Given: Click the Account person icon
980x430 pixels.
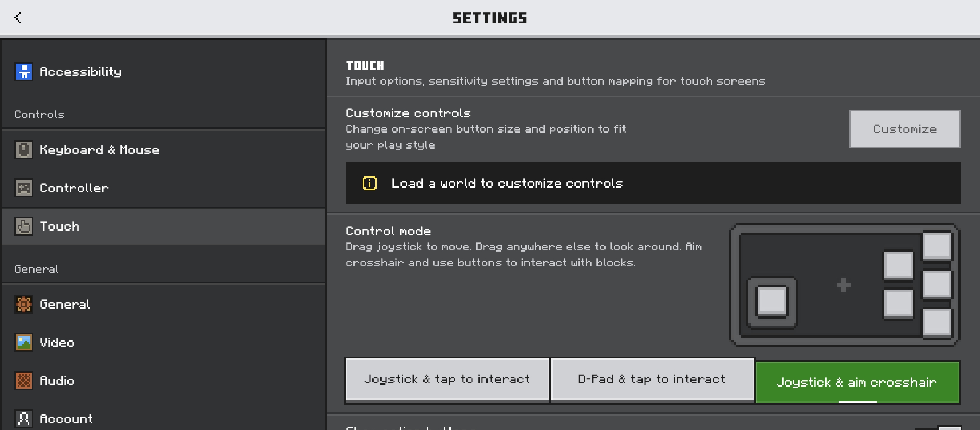Looking at the screenshot, I should click(x=24, y=418).
